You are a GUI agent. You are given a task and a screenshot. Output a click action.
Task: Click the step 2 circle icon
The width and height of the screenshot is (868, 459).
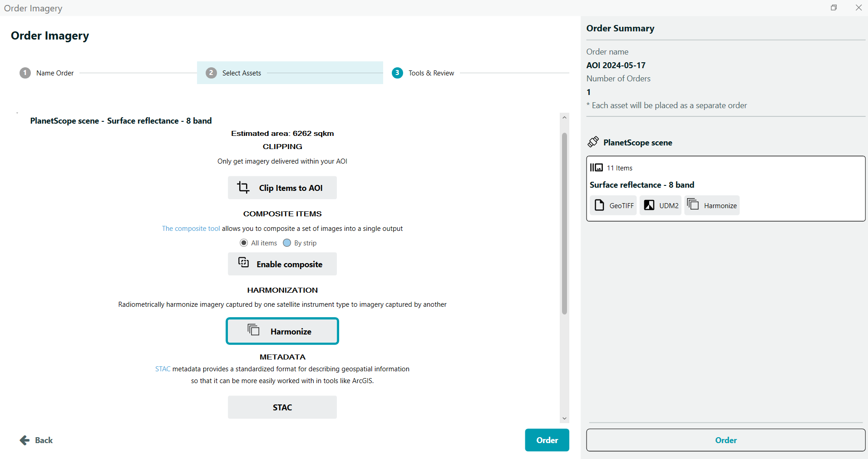coord(211,73)
